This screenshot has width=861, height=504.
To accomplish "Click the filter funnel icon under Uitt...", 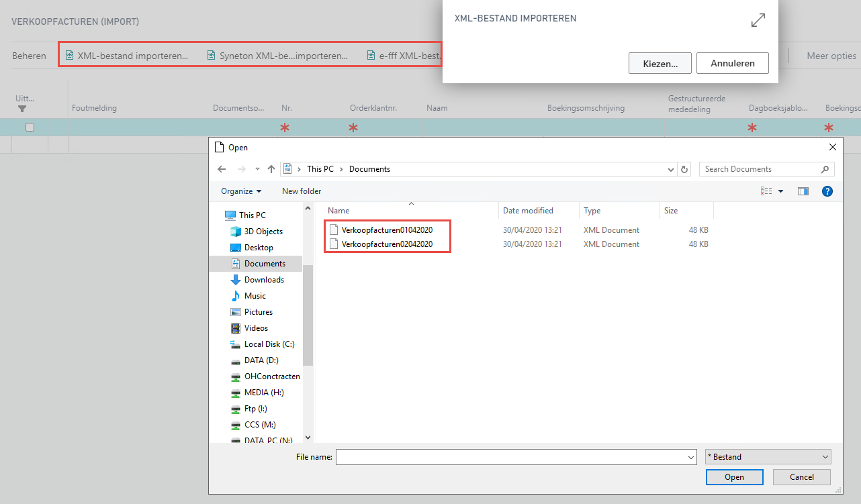I will tap(22, 109).
